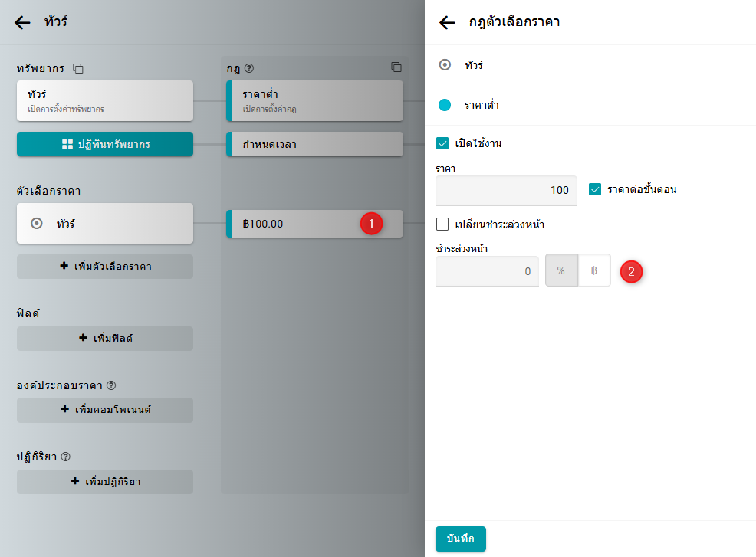
Task: Click the ราคา input field
Action: 505,191
